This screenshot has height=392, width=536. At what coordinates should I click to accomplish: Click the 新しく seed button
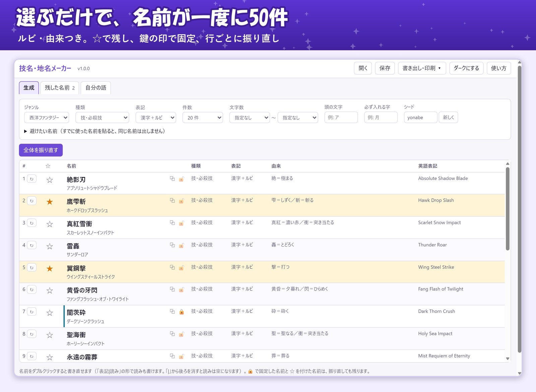point(448,117)
